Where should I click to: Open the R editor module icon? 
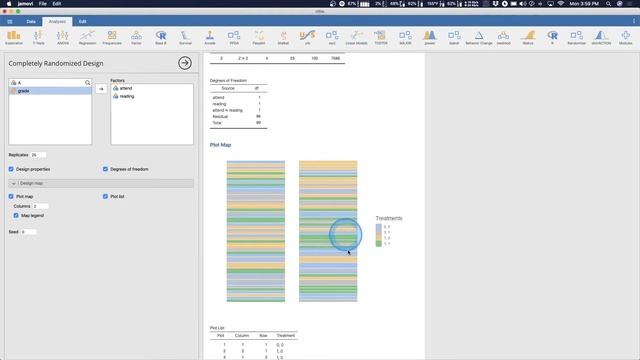[x=552, y=38]
